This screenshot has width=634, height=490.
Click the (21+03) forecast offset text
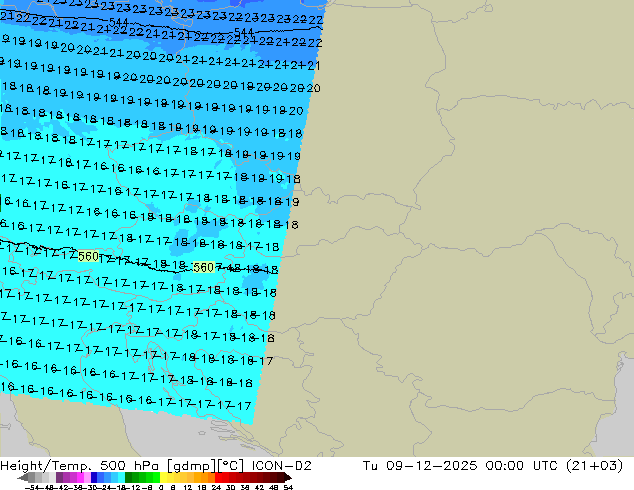click(x=594, y=466)
